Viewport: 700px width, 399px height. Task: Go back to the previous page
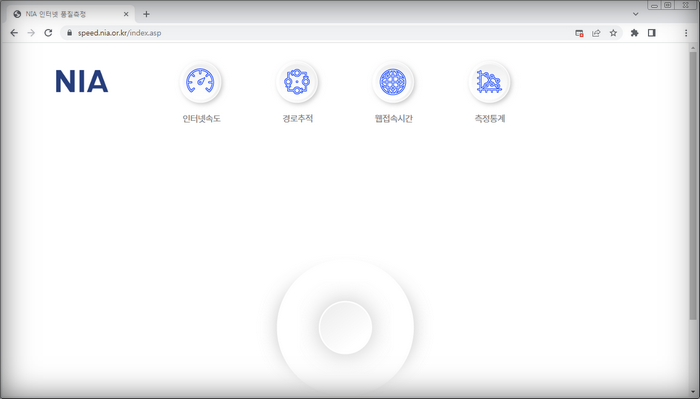click(x=14, y=33)
